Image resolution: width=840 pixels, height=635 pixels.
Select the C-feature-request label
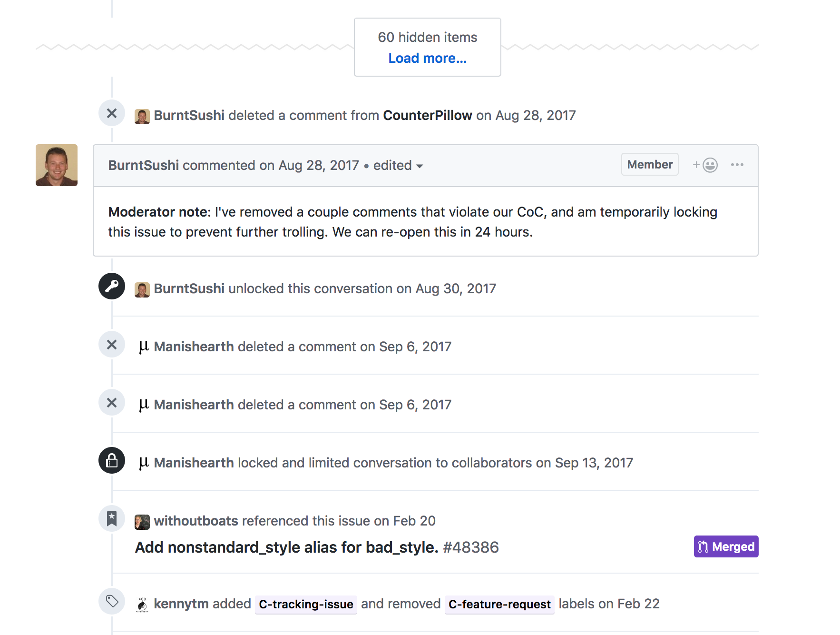coord(499,604)
